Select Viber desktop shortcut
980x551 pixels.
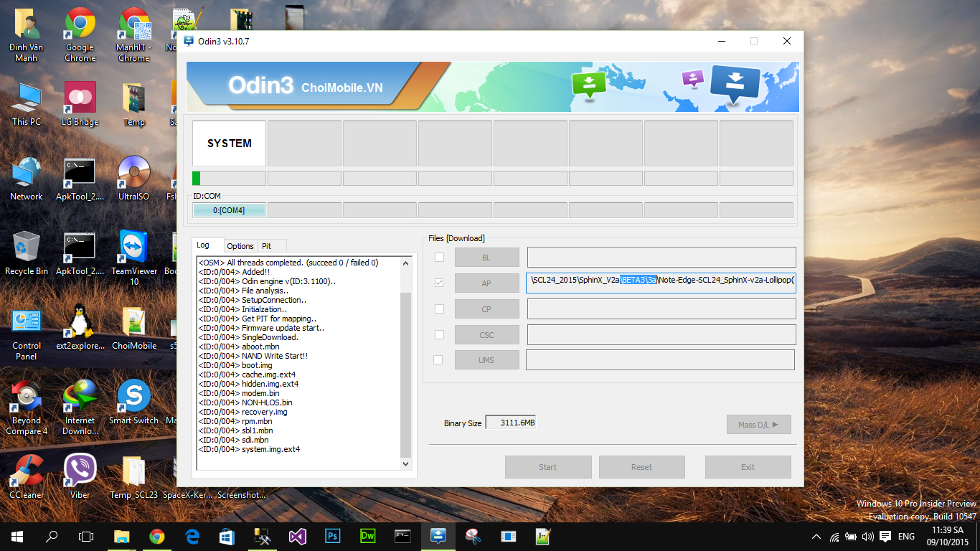(80, 477)
